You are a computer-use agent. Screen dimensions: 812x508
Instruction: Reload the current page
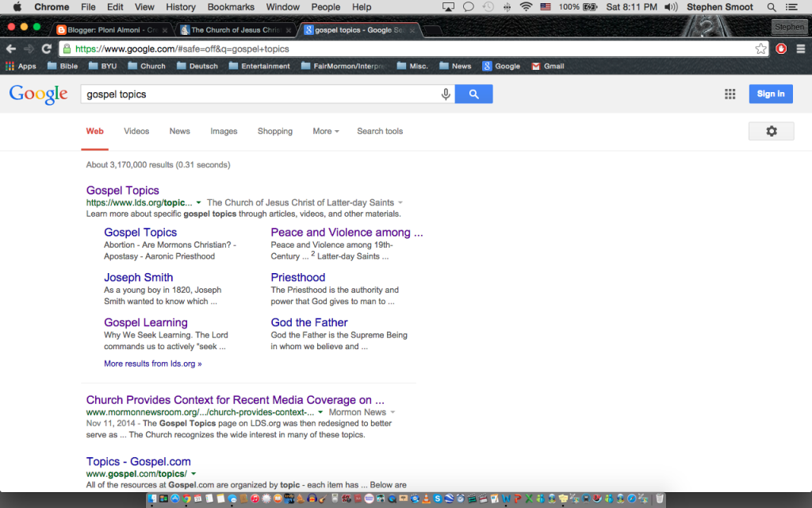pyautogui.click(x=47, y=48)
